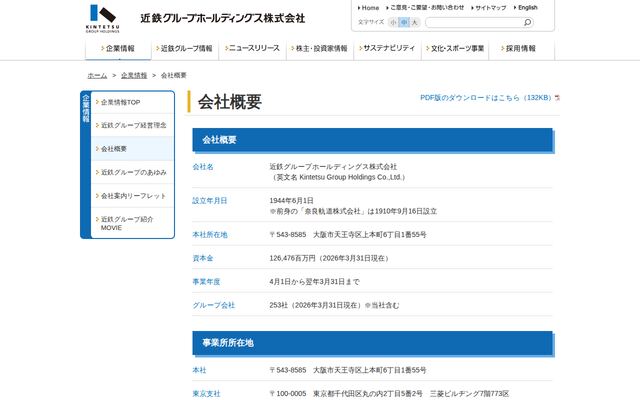Go to ホーム in breadcrumb

pyautogui.click(x=97, y=76)
